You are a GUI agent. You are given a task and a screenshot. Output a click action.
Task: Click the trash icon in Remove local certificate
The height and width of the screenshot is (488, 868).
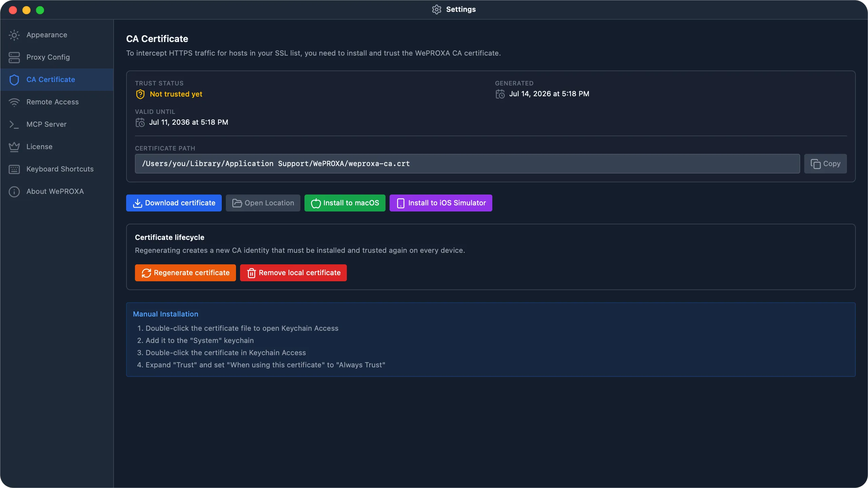point(251,273)
